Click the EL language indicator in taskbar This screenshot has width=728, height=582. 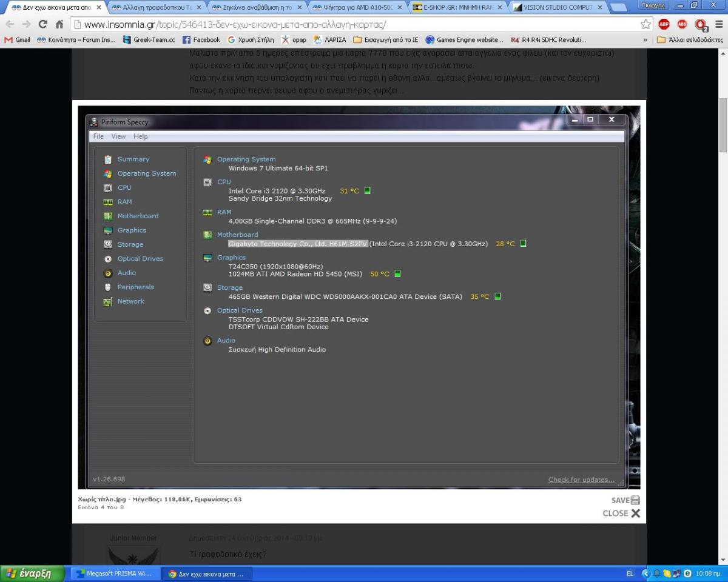tap(629, 574)
